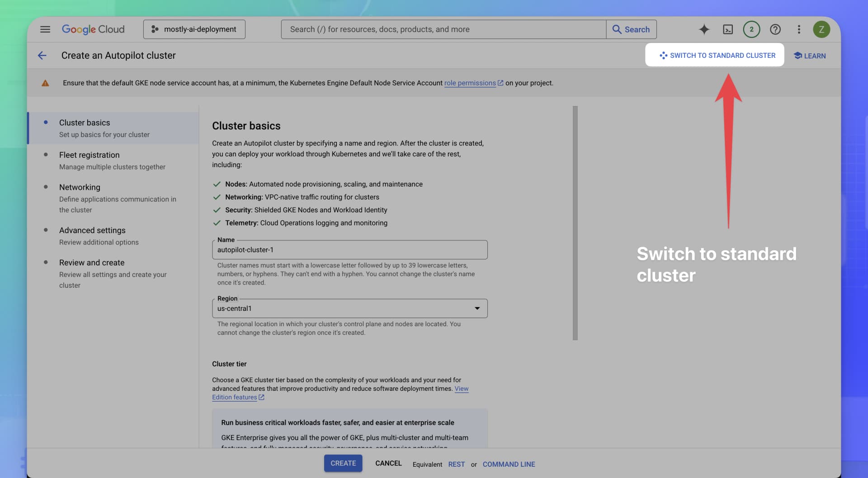Open the help menu
868x478 pixels.
click(775, 29)
